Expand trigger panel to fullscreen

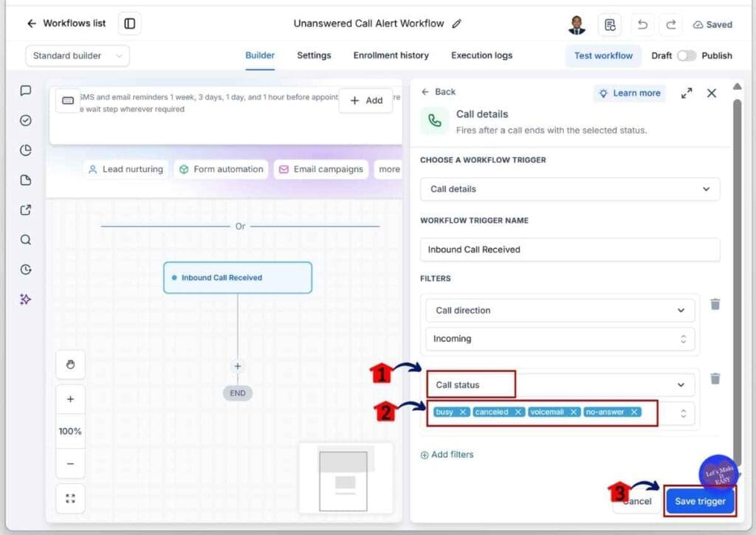click(x=687, y=93)
